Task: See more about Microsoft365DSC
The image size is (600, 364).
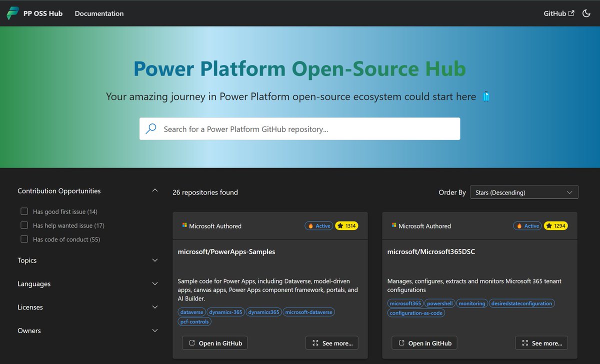Action: click(x=541, y=343)
